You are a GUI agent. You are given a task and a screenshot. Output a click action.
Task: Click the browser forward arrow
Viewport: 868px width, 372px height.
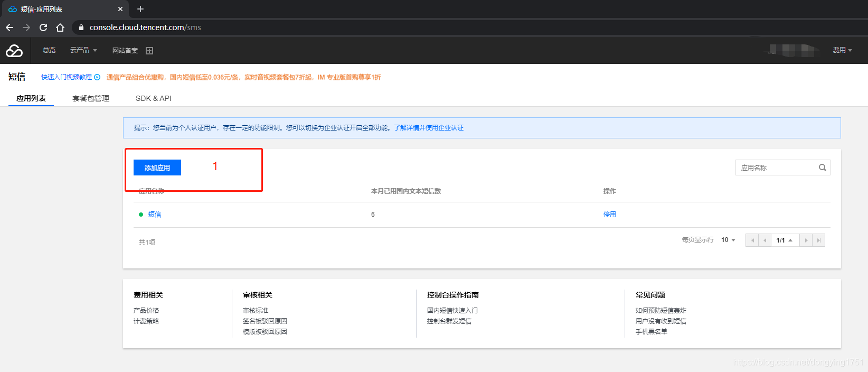pyautogui.click(x=26, y=27)
